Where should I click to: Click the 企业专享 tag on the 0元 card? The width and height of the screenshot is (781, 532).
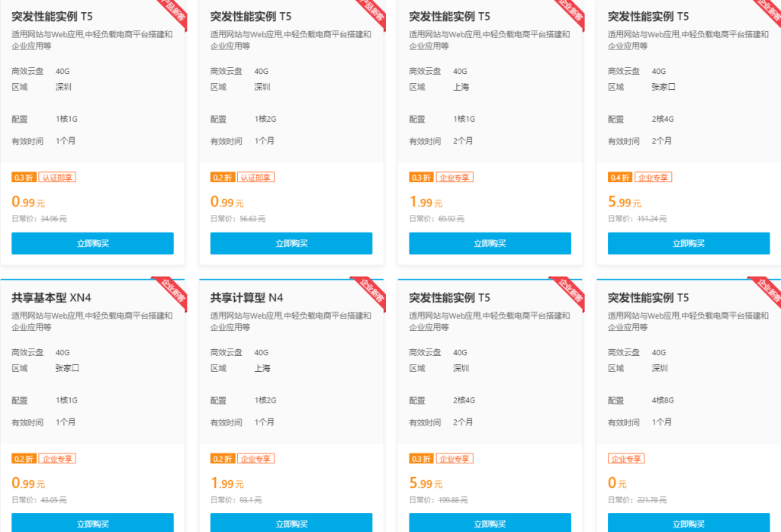point(626,459)
